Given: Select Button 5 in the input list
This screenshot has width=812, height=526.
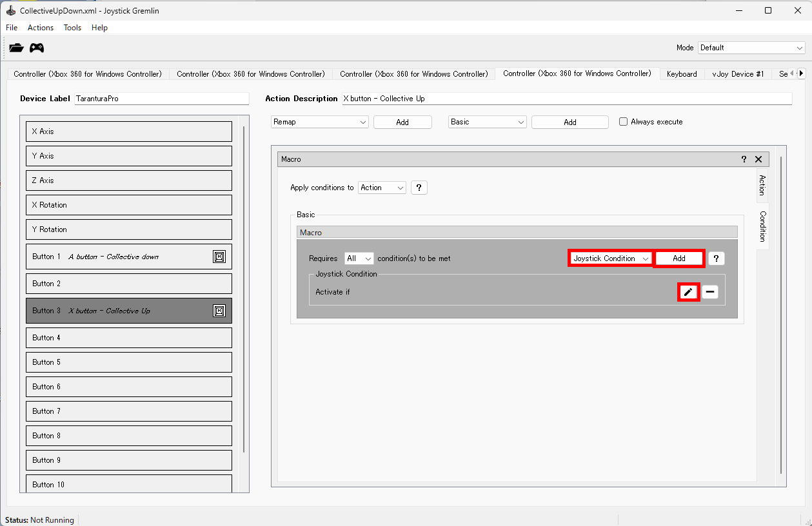Looking at the screenshot, I should tap(129, 362).
